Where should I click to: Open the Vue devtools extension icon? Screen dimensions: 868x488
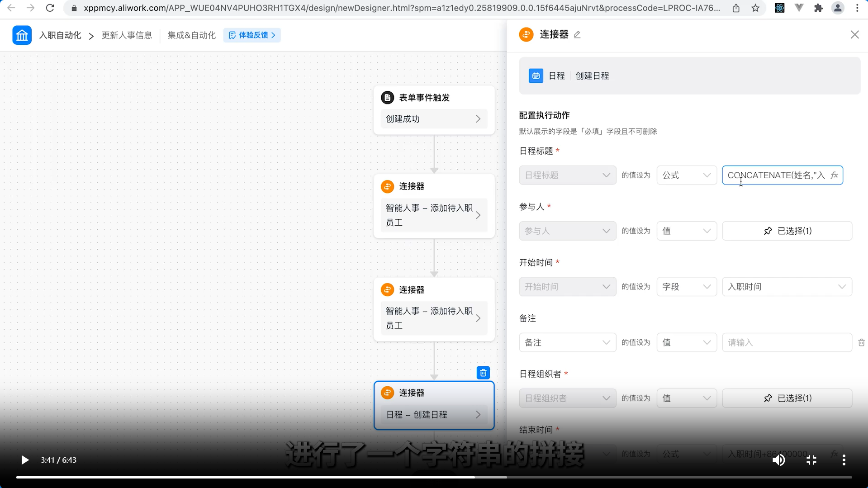[799, 8]
